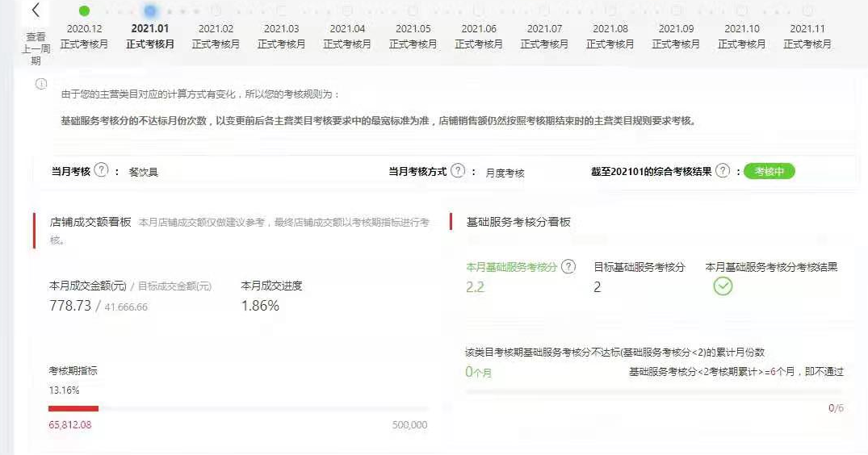Click the 不达标 months progress bar
Screen dimensions: 868x455
point(654,392)
